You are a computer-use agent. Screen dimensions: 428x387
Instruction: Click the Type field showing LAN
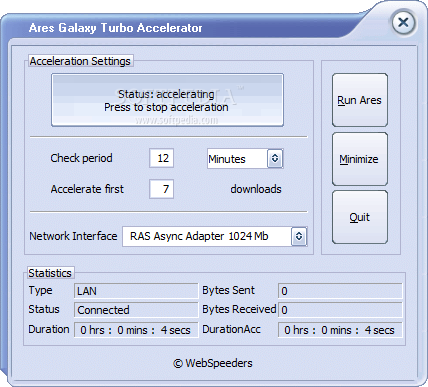(x=136, y=291)
